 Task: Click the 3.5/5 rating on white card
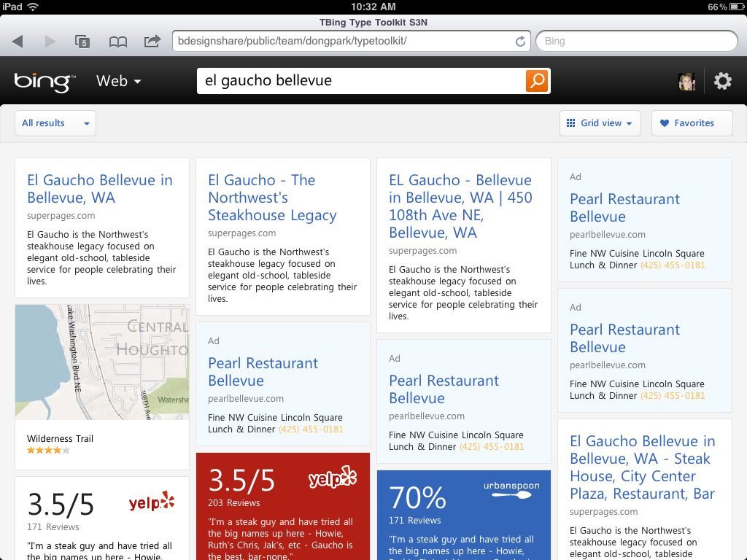(x=61, y=505)
